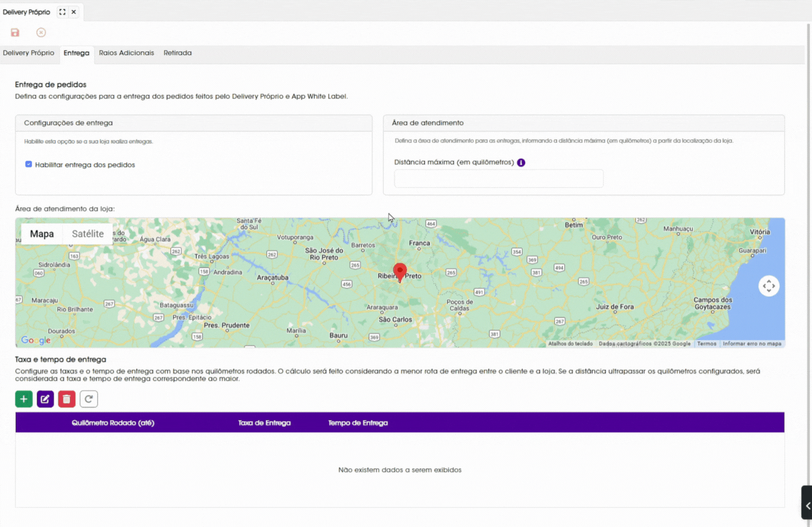
Task: Open the Delivery Próprio sub-tab
Action: pos(29,53)
